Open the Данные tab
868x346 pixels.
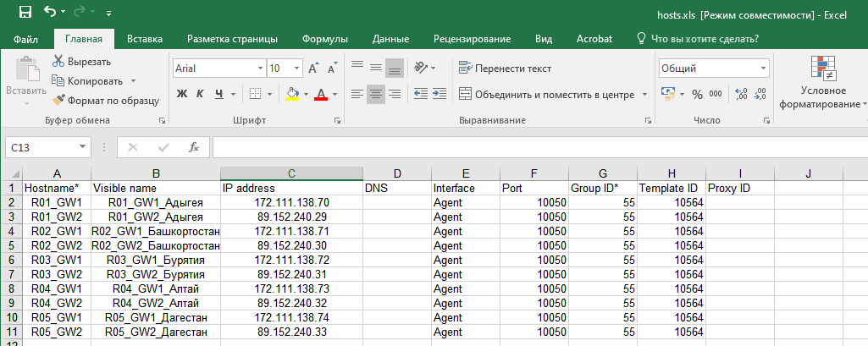[391, 39]
